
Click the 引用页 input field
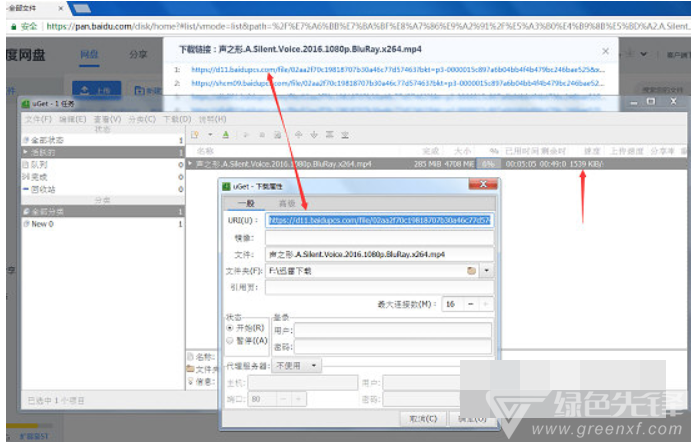click(x=380, y=287)
